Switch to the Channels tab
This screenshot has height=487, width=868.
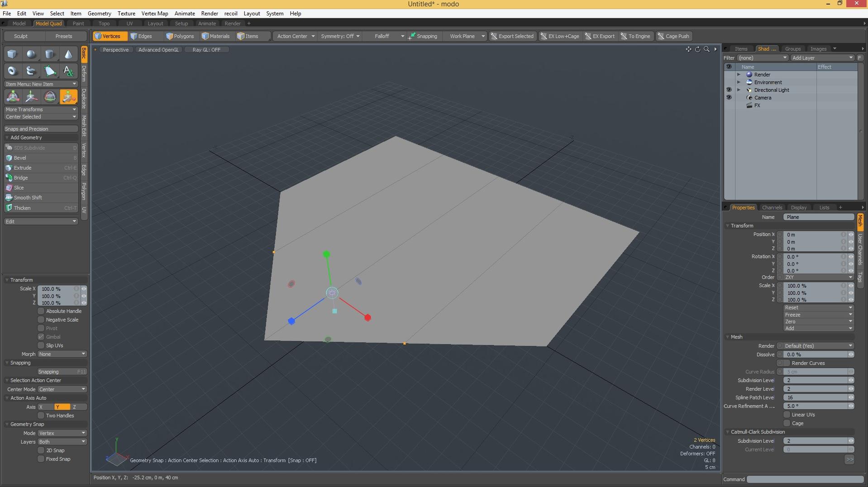point(772,207)
